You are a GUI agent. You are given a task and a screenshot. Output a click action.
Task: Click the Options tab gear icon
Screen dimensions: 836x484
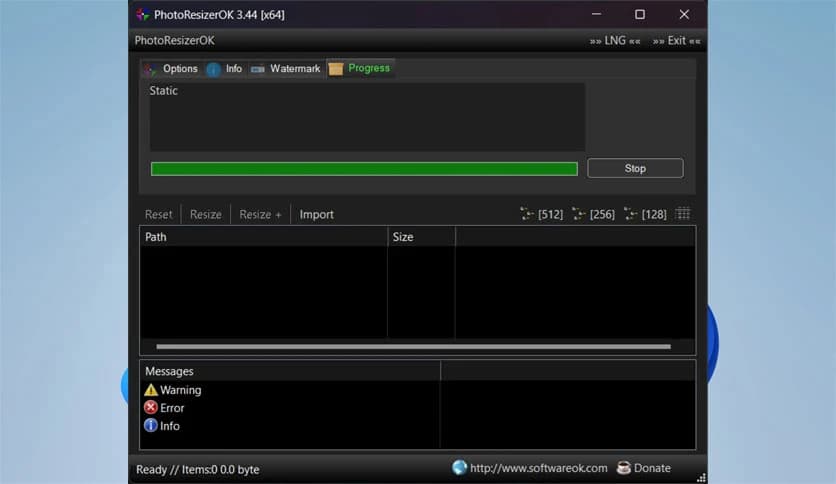(151, 69)
